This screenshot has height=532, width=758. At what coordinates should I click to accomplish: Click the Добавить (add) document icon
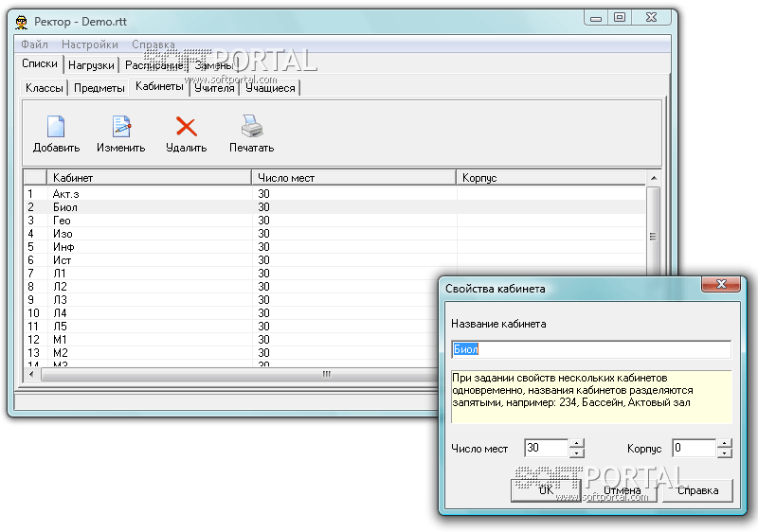(56, 127)
